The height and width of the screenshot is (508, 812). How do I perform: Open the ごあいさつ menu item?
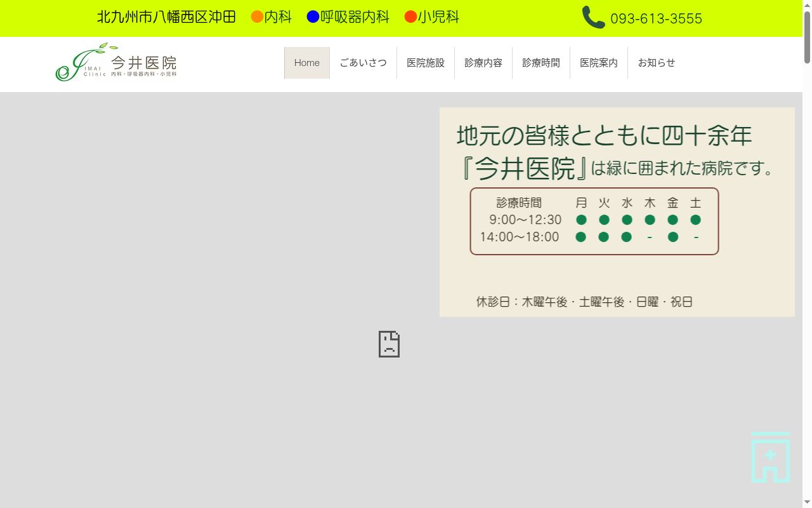click(363, 63)
